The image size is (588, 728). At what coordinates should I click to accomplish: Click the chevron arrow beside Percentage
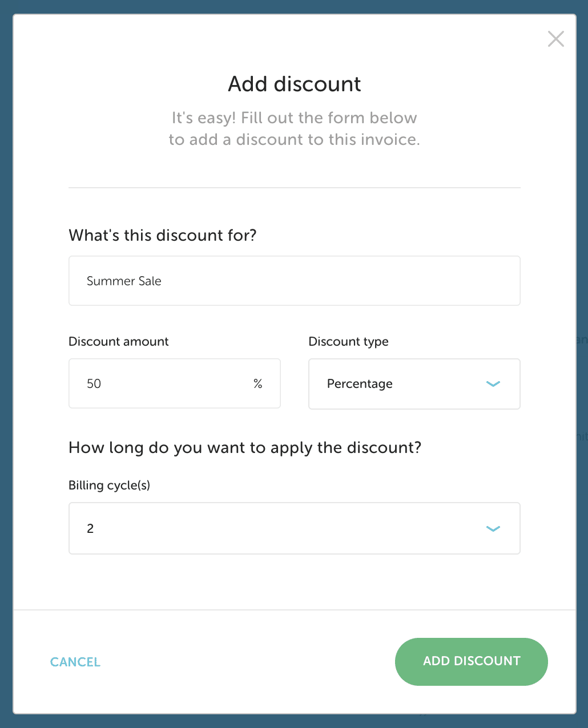493,384
